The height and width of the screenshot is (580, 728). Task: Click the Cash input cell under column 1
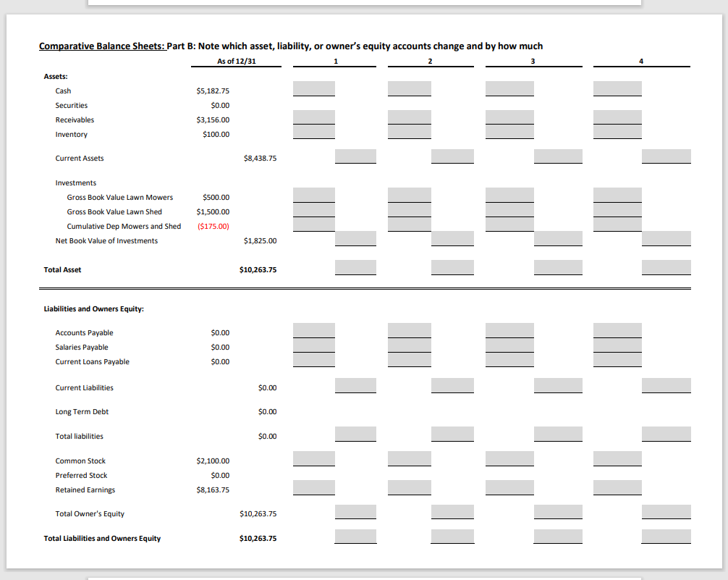313,88
